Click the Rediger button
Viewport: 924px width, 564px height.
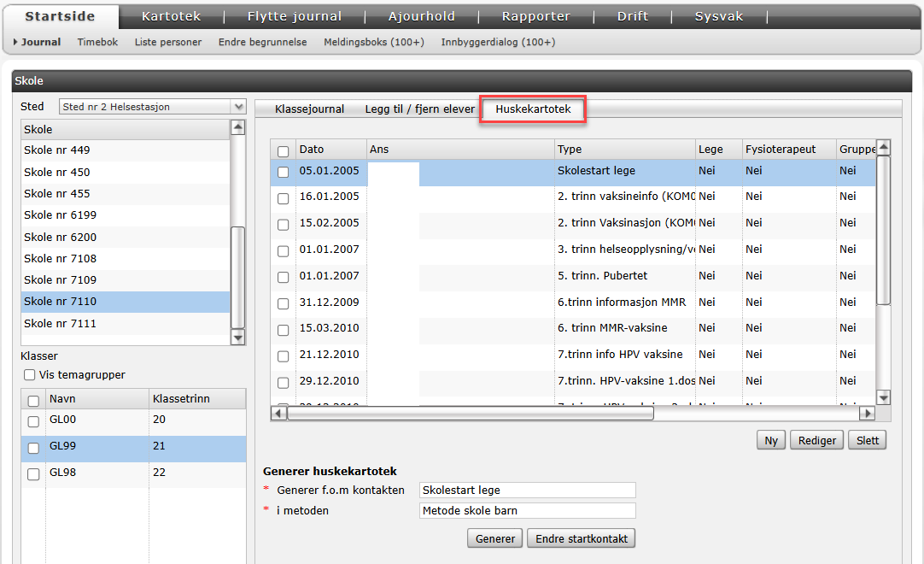[x=817, y=440]
